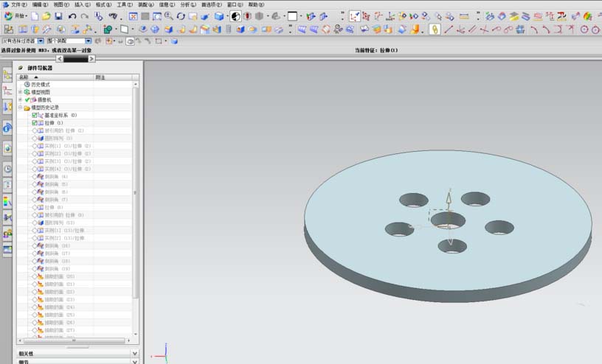
Task: Toggle checkbox for 基准坐标系 (0)
Action: tap(35, 116)
